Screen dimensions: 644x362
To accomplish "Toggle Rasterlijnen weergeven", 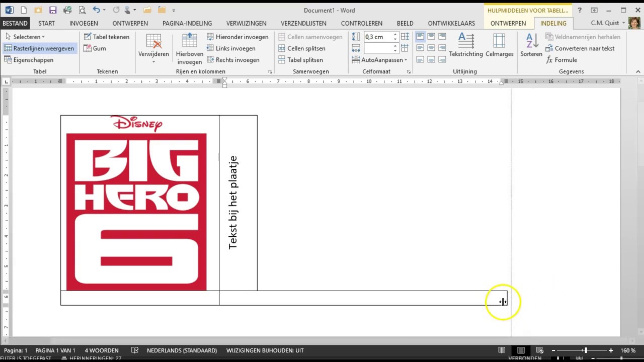I will click(39, 48).
